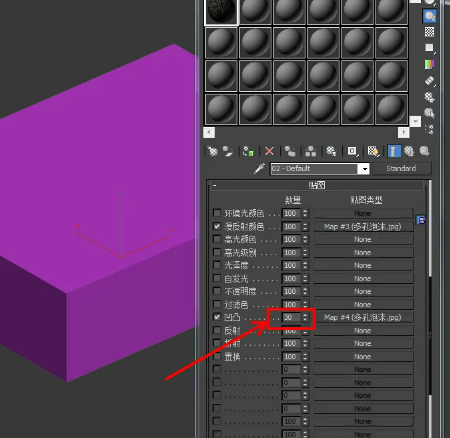Viewport: 450px width, 438px height.
Task: Select the first speckled material sample sphere
Action: (221, 12)
